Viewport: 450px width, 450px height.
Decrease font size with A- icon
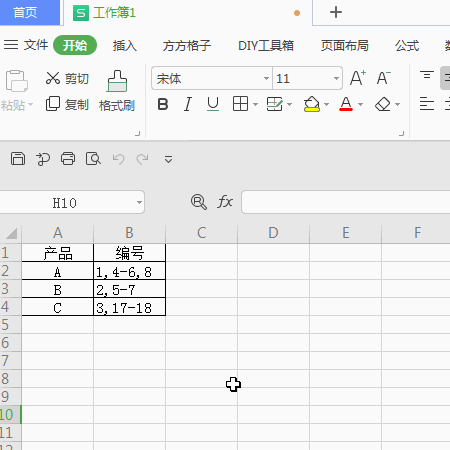384,78
